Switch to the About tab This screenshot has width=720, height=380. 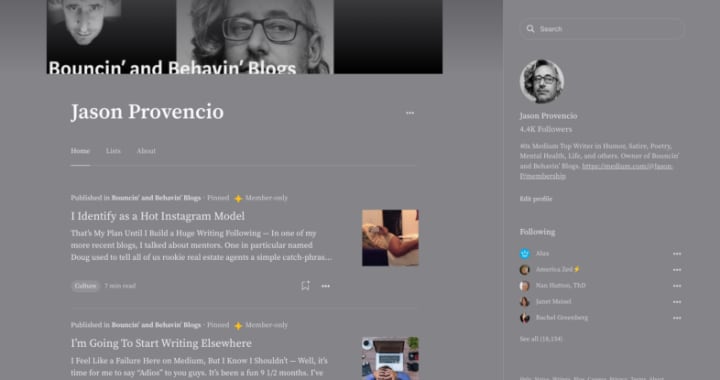[146, 151]
